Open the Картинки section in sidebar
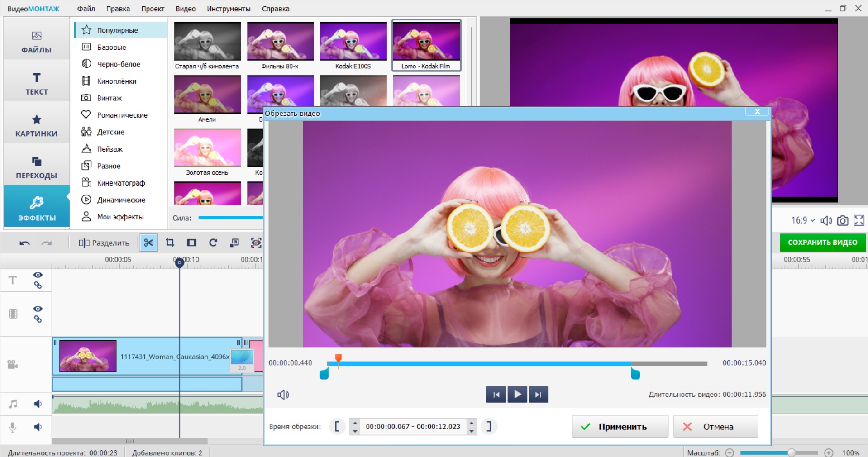Screen dimensions: 868x457 tap(37, 126)
